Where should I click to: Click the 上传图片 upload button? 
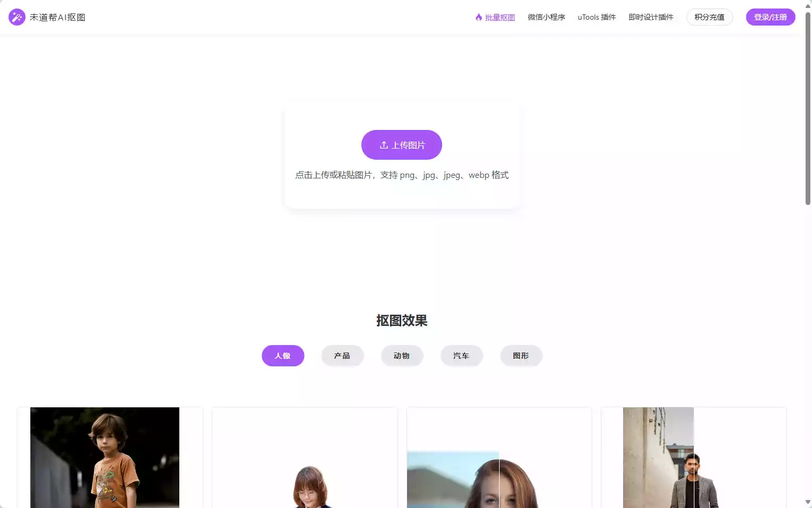point(401,144)
